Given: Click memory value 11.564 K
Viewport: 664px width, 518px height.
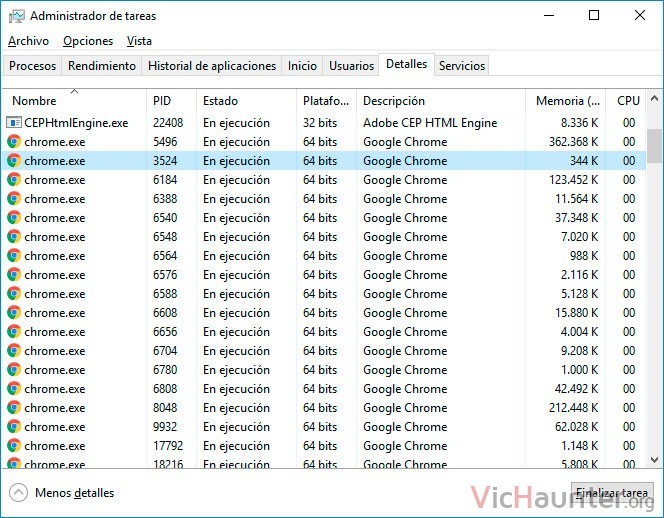Looking at the screenshot, I should 577,199.
